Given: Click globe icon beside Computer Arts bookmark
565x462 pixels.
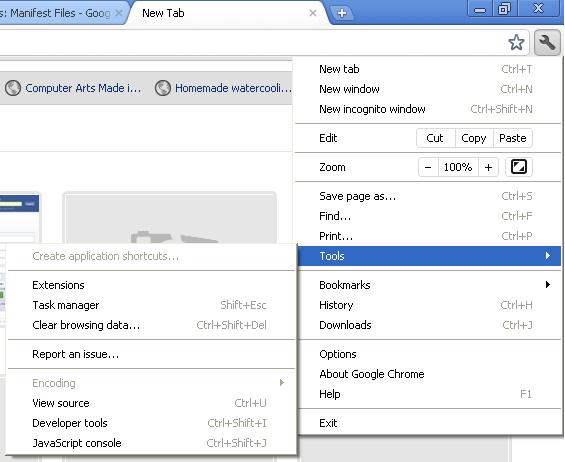Looking at the screenshot, I should (x=13, y=88).
